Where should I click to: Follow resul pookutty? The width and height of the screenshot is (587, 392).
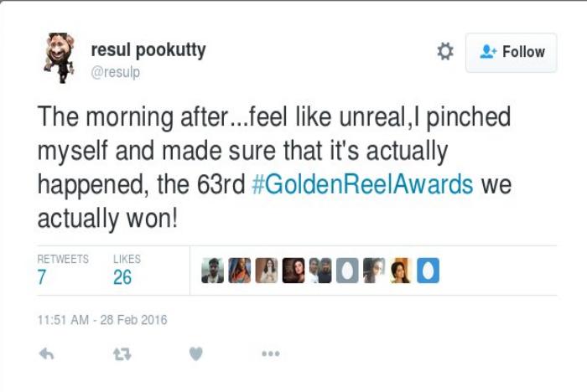click(511, 53)
